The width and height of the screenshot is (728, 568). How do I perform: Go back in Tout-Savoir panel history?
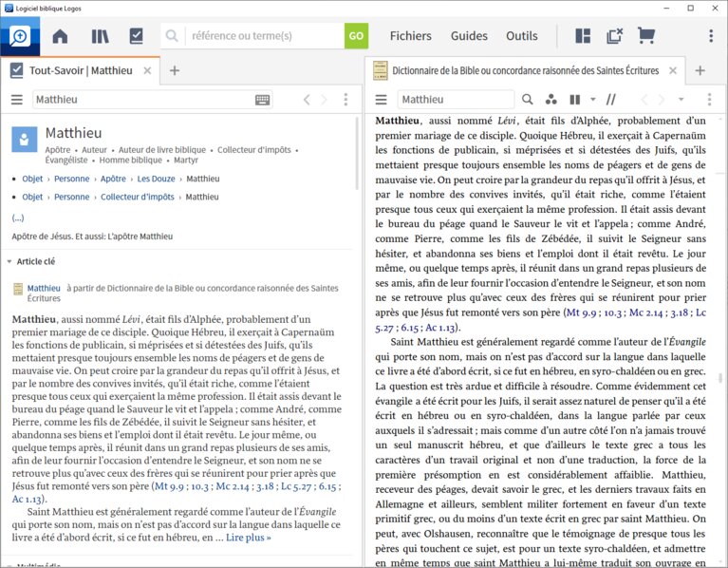point(307,100)
